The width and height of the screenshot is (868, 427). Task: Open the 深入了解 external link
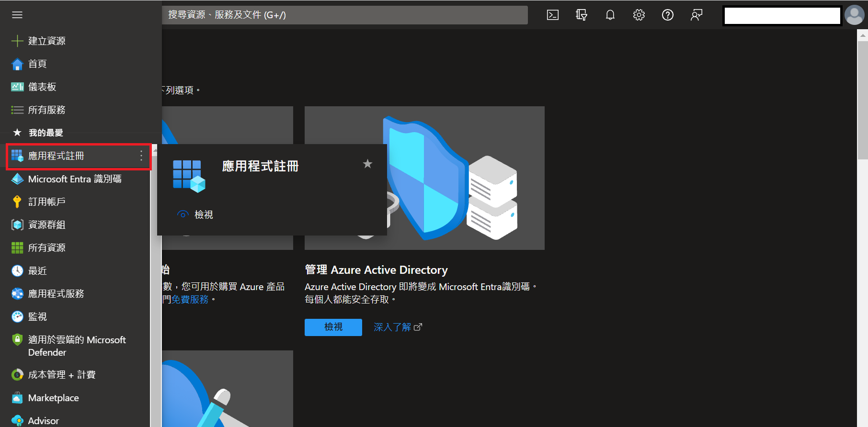tap(398, 327)
